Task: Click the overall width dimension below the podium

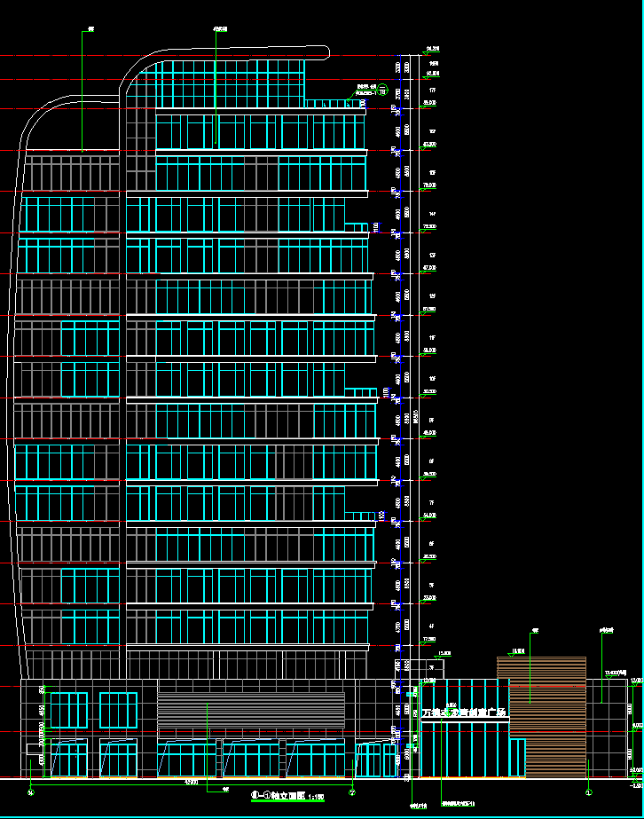Action: [x=191, y=782]
